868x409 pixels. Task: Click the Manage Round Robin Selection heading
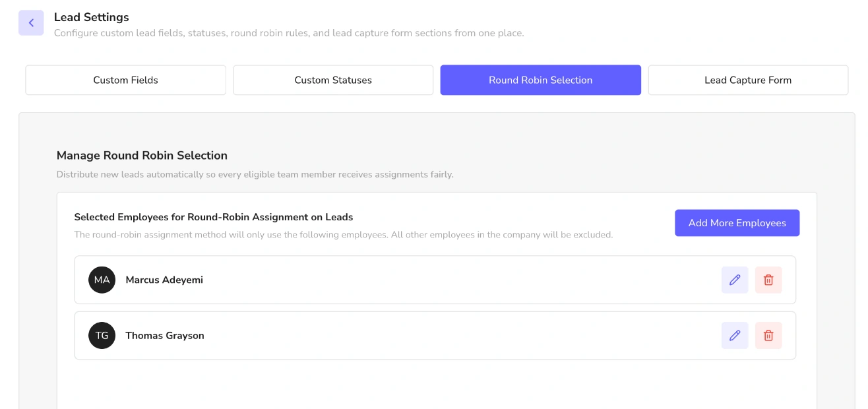coord(142,156)
